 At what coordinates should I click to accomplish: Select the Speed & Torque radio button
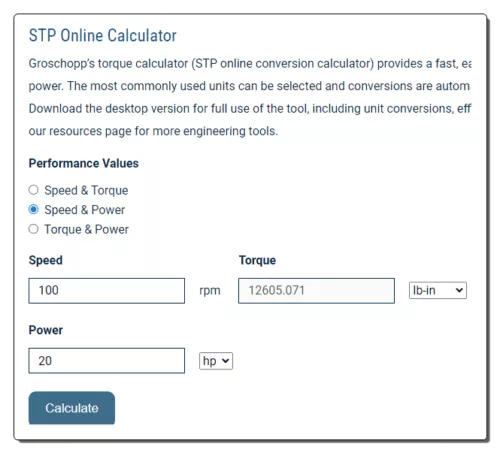coord(33,190)
